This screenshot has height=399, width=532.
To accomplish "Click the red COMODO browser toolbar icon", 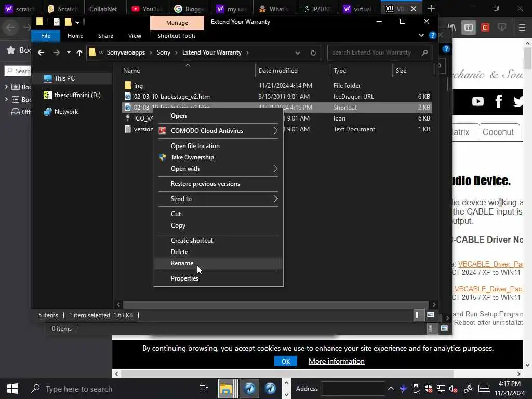I will (x=485, y=28).
